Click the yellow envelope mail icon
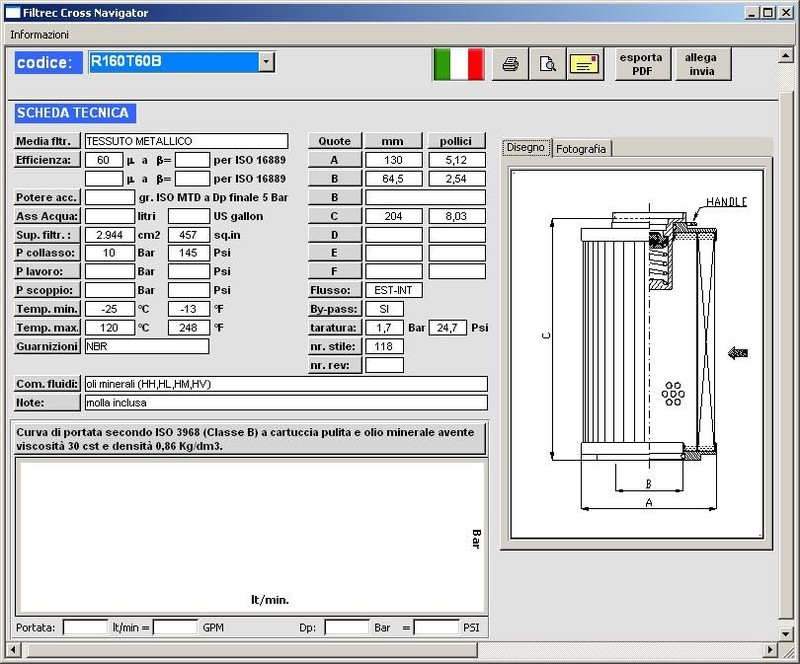 point(585,64)
